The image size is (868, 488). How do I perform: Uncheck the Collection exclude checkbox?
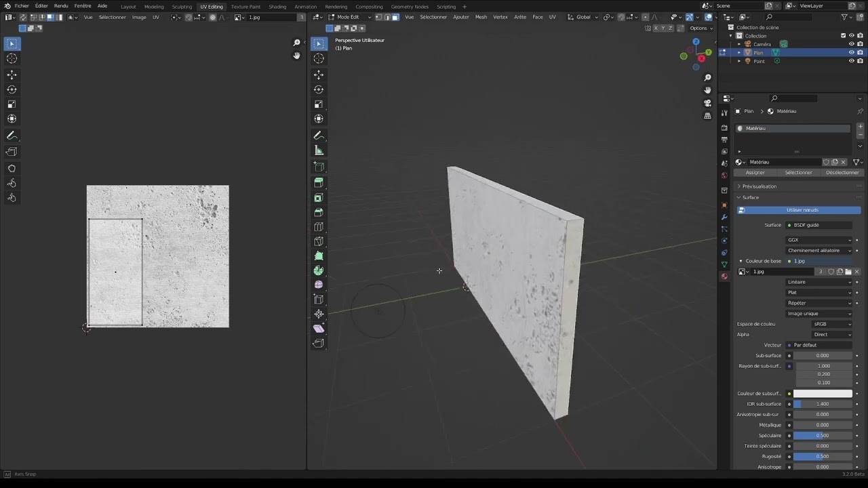coord(843,35)
